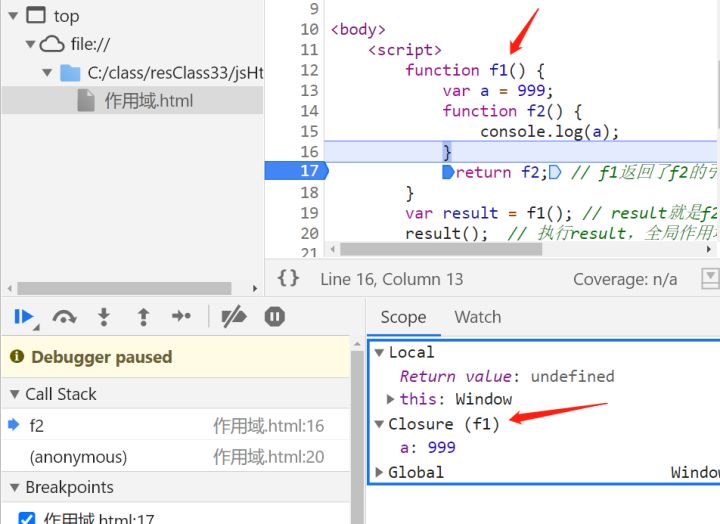Click the 'Line 16, Column 13' status text
The height and width of the screenshot is (524, 720).
392,279
